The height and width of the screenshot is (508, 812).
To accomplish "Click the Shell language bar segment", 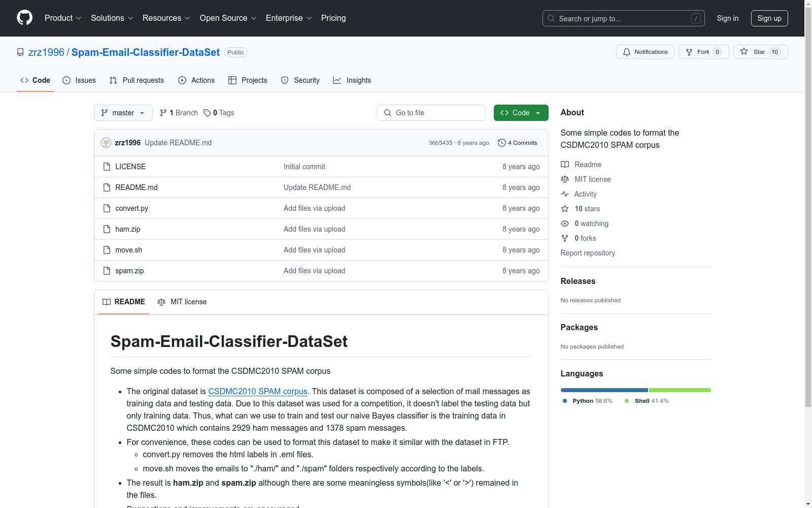I will (x=680, y=390).
